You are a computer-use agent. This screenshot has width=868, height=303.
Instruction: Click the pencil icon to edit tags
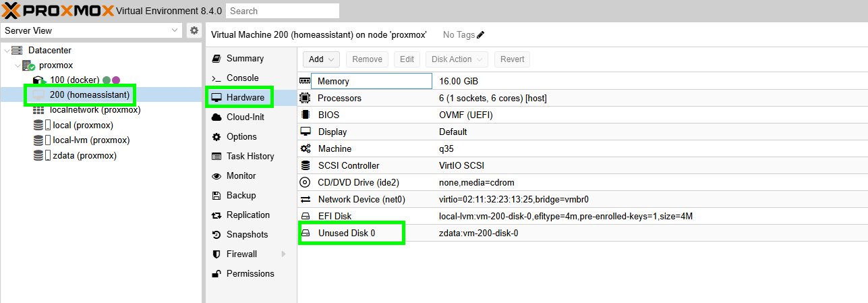pyautogui.click(x=481, y=34)
